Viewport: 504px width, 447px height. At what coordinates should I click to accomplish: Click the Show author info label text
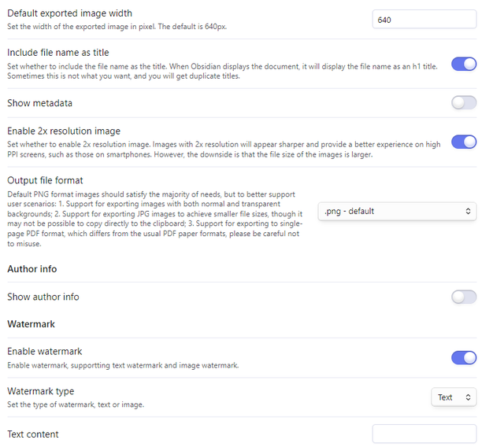[x=43, y=297]
